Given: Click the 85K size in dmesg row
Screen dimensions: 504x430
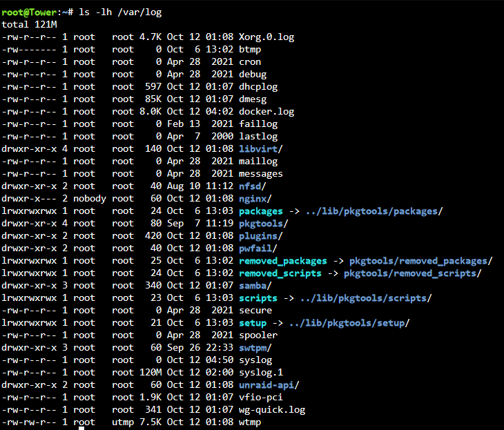Looking at the screenshot, I should (153, 99).
